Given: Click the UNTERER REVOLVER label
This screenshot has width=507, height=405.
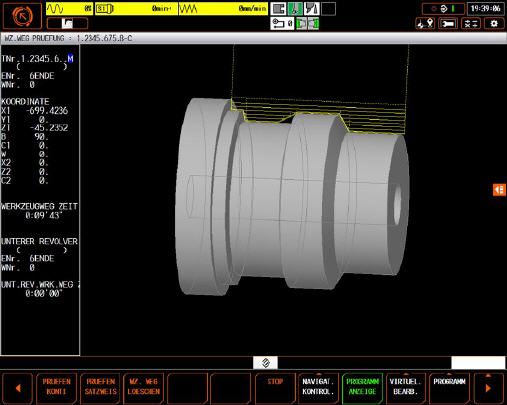Looking at the screenshot, I should pyautogui.click(x=39, y=241).
